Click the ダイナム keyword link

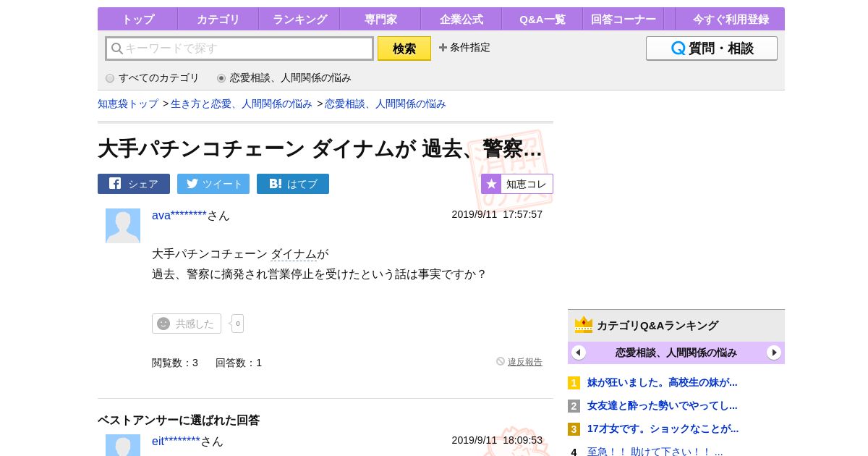[294, 254]
